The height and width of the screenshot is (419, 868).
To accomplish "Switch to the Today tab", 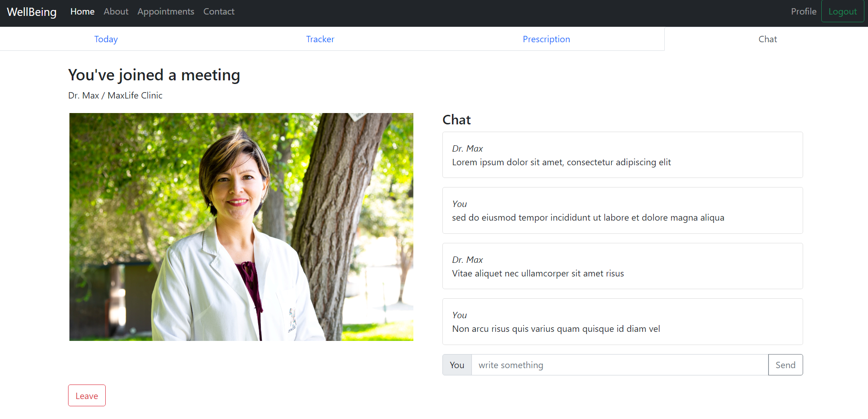I will coord(106,39).
